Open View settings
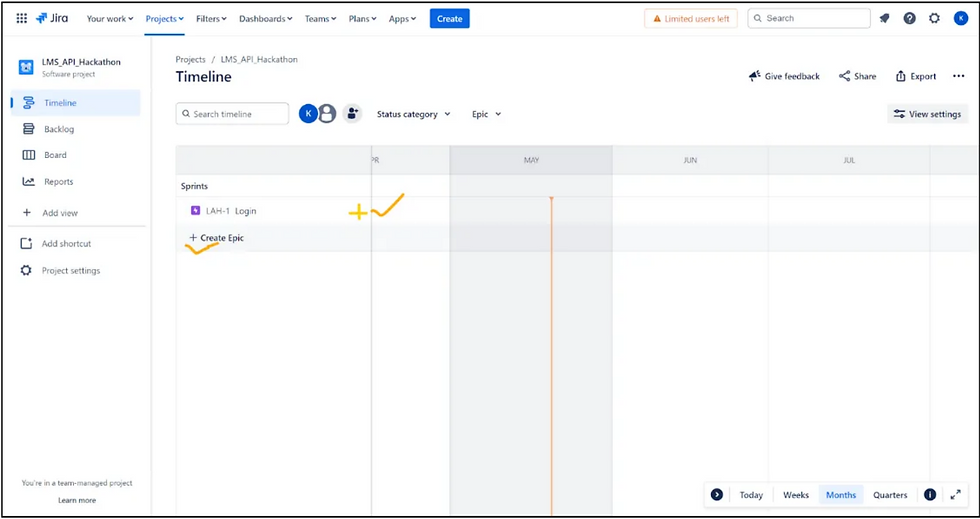The width and height of the screenshot is (980, 519). coord(928,114)
